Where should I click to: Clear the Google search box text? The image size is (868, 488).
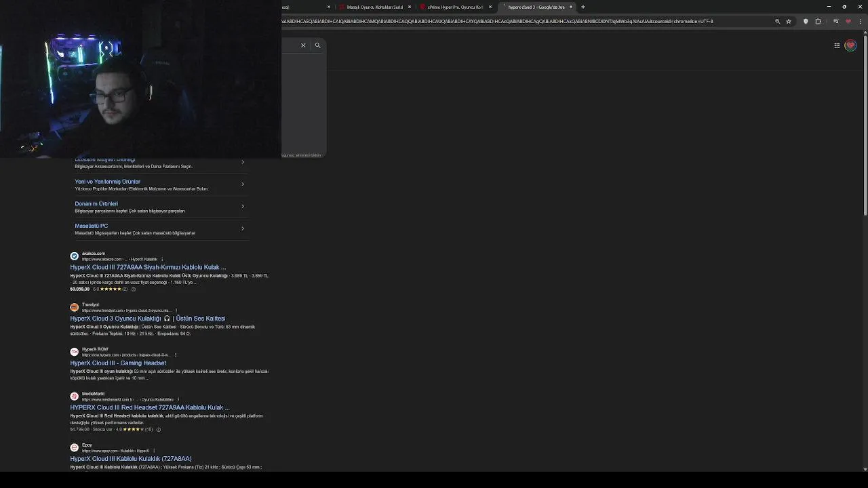click(303, 45)
